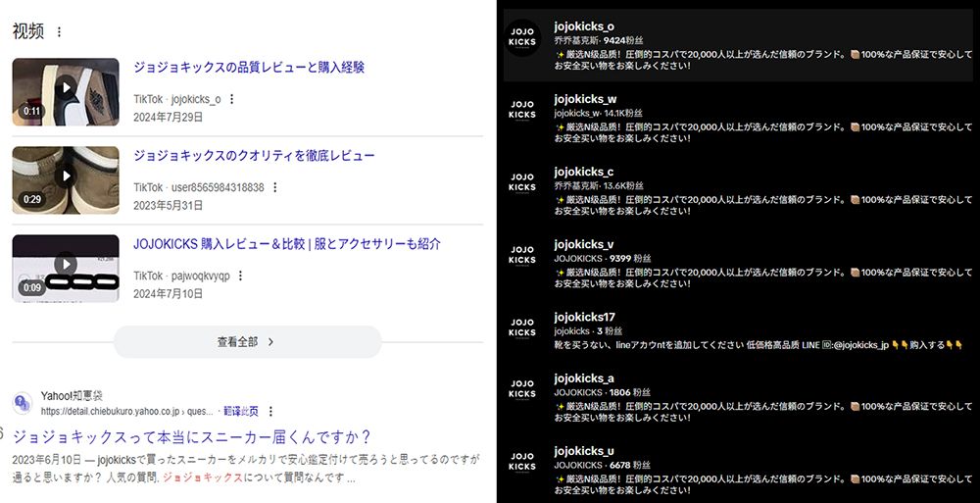980x503 pixels.
Task: Click the jojokicks17 bio mentioning LINE @jojokicks_jp
Action: (759, 345)
